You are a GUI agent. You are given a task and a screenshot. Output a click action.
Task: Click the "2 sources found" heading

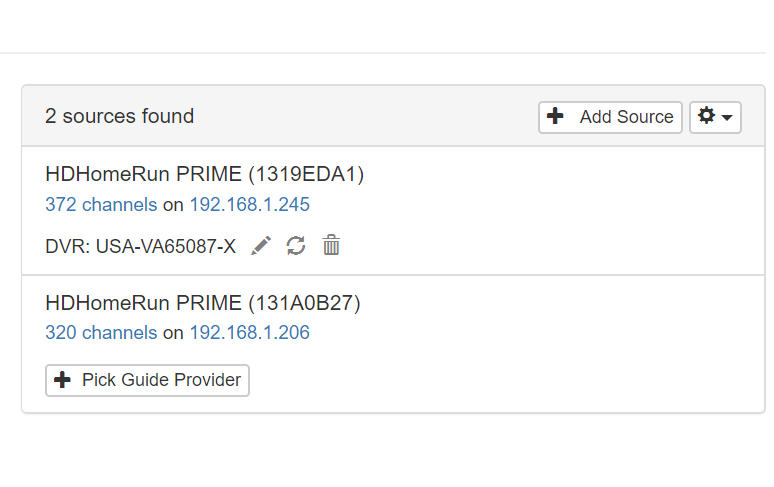click(119, 117)
